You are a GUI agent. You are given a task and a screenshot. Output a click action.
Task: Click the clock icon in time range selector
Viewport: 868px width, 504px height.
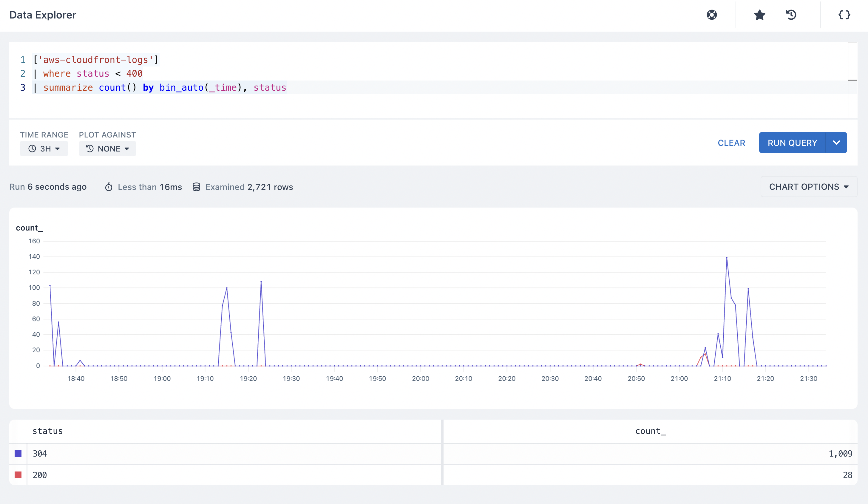click(x=32, y=149)
